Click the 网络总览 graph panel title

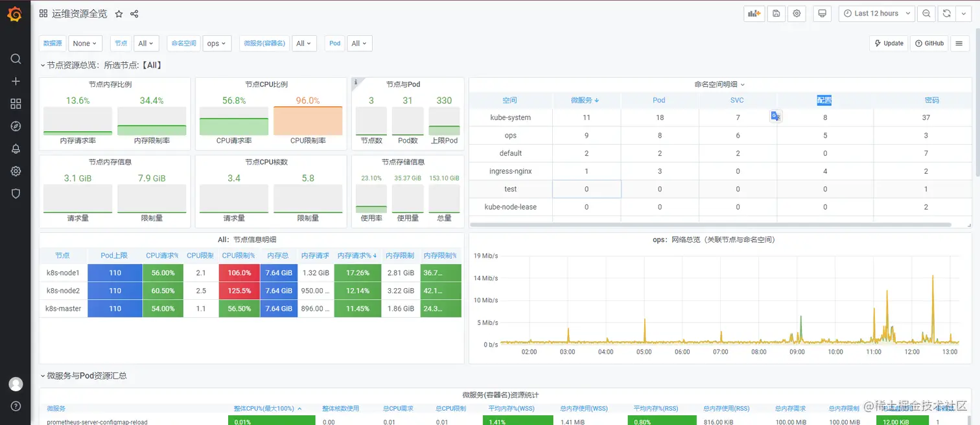[714, 239]
